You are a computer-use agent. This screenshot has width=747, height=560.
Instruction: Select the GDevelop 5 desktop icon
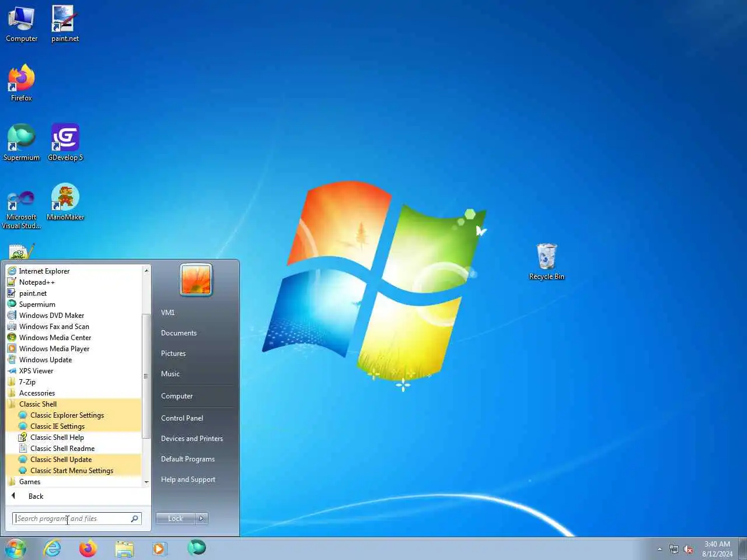click(65, 143)
